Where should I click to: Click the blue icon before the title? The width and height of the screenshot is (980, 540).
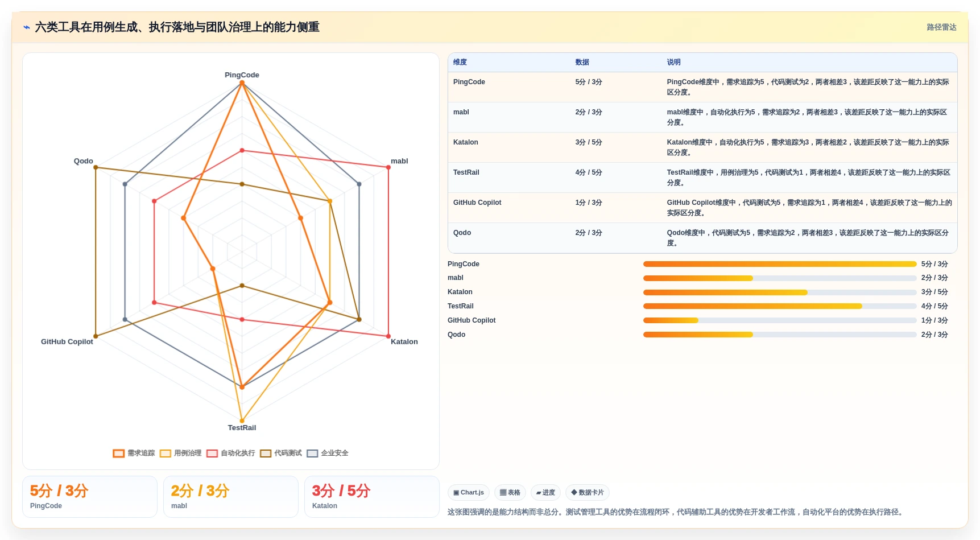tap(27, 27)
